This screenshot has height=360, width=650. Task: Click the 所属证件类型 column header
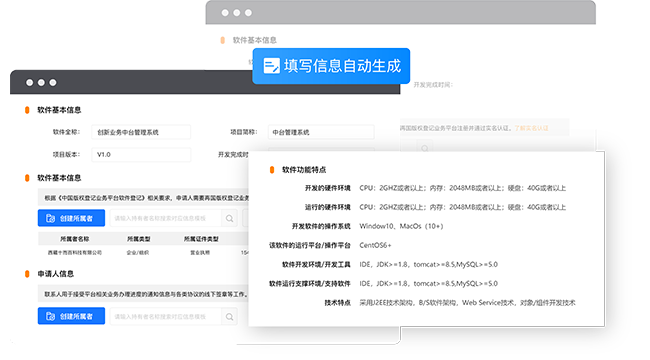(x=201, y=239)
